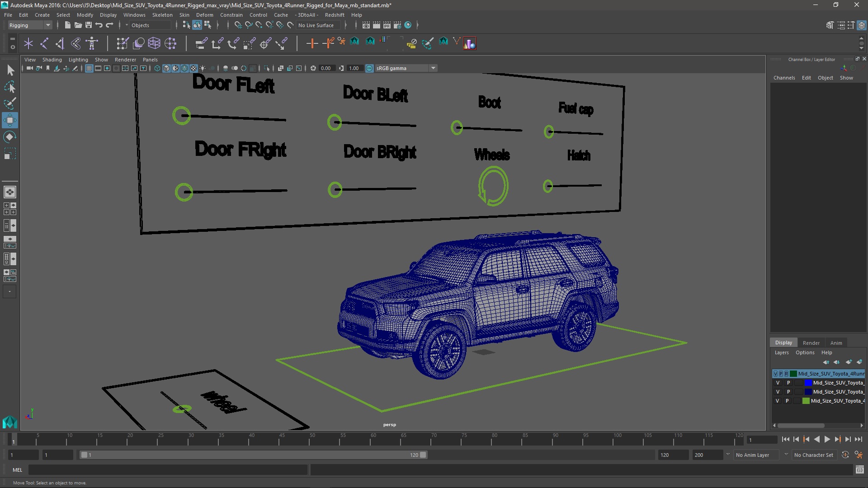The width and height of the screenshot is (868, 488).
Task: Create a new scene with the New Scene icon
Action: [x=67, y=25]
